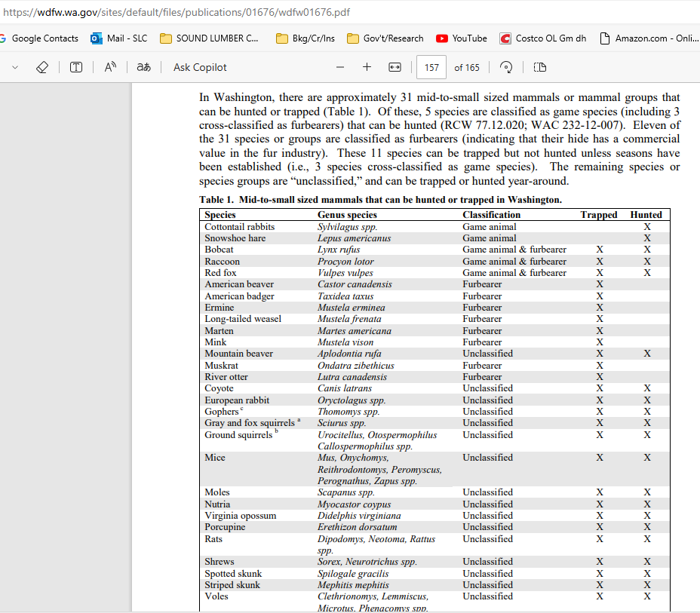Open the Costco OL Gm dh bookmark
700x613 pixels.
pyautogui.click(x=543, y=38)
